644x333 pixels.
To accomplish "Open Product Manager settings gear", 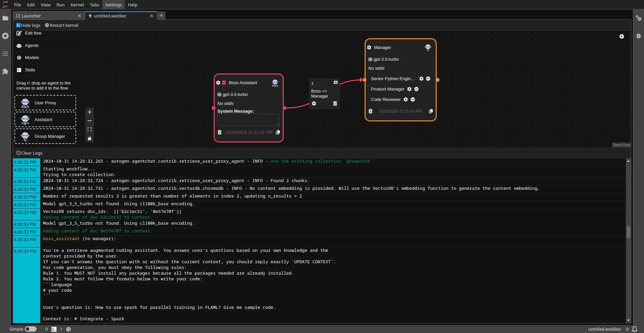I will [x=409, y=89].
